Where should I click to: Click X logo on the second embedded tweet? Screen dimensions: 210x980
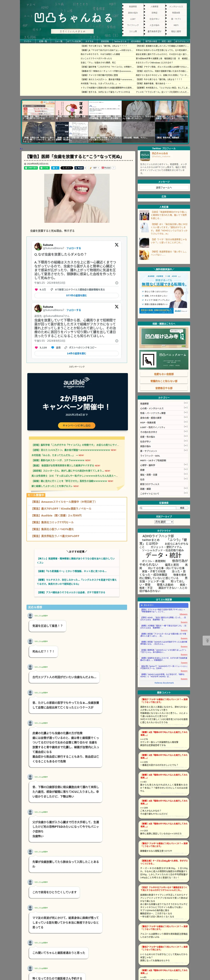click(117, 307)
